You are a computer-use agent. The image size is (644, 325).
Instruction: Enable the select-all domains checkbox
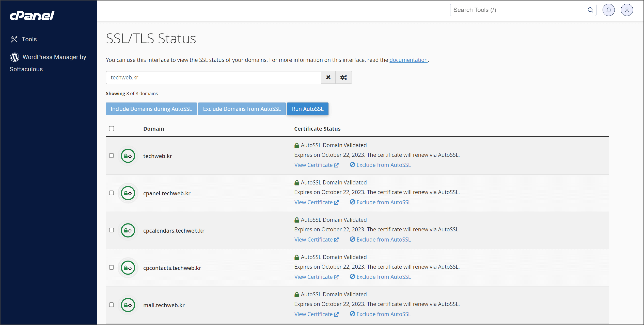[x=112, y=129]
